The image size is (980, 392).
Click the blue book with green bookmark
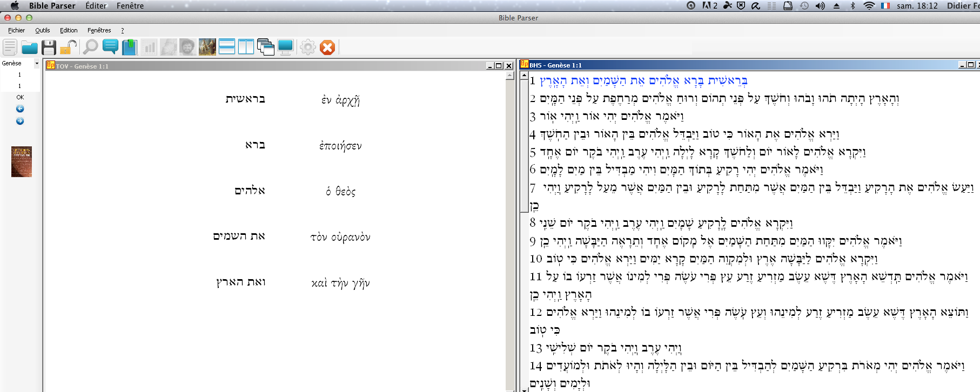(130, 48)
